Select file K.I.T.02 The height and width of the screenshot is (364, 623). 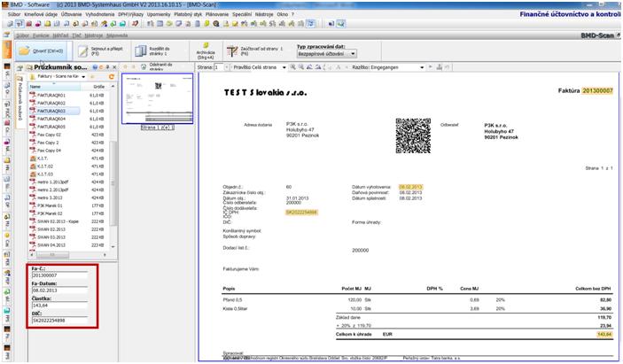(x=44, y=167)
